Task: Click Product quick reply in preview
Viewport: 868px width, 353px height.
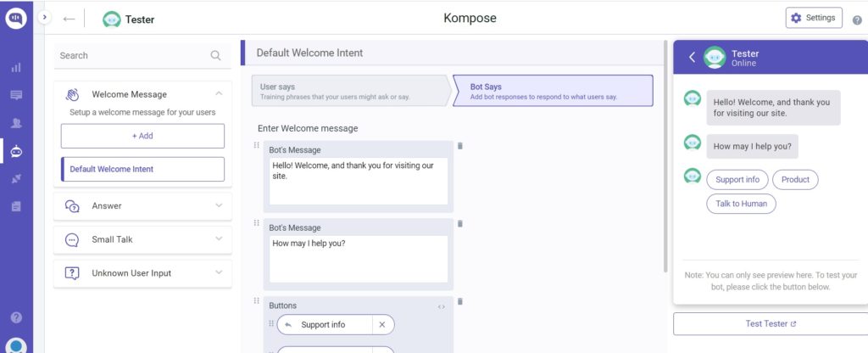Action: click(x=795, y=180)
